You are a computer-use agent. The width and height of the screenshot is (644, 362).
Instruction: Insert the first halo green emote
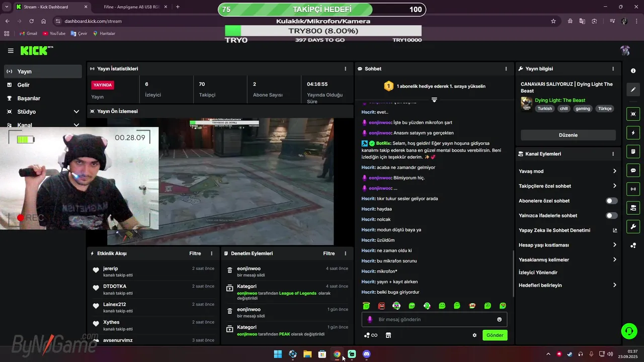pos(366,306)
